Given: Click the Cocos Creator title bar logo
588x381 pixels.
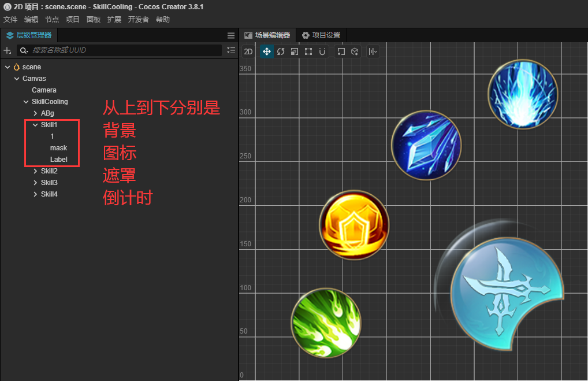Looking at the screenshot, I should 7,7.
